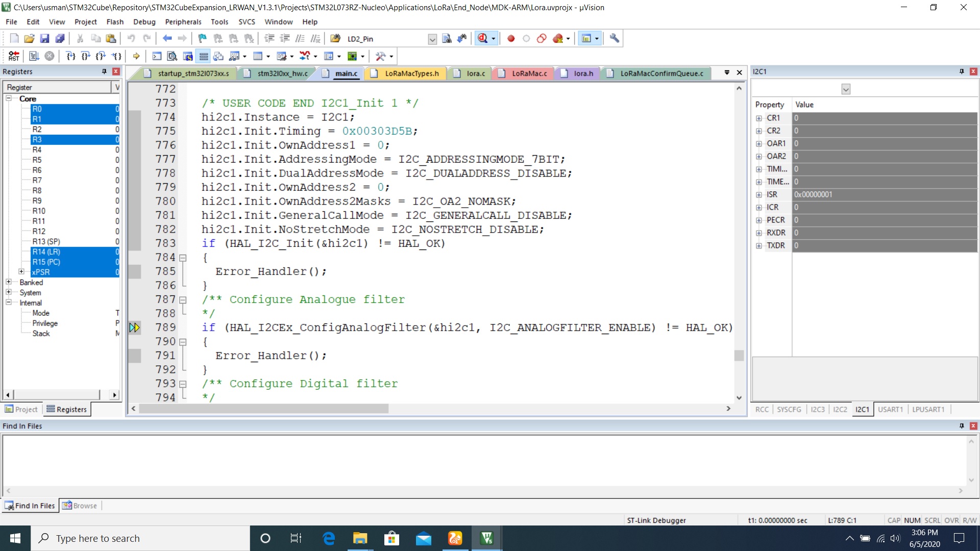Screen dimensions: 980x551
Task: Switch to the Browse pane
Action: point(84,505)
